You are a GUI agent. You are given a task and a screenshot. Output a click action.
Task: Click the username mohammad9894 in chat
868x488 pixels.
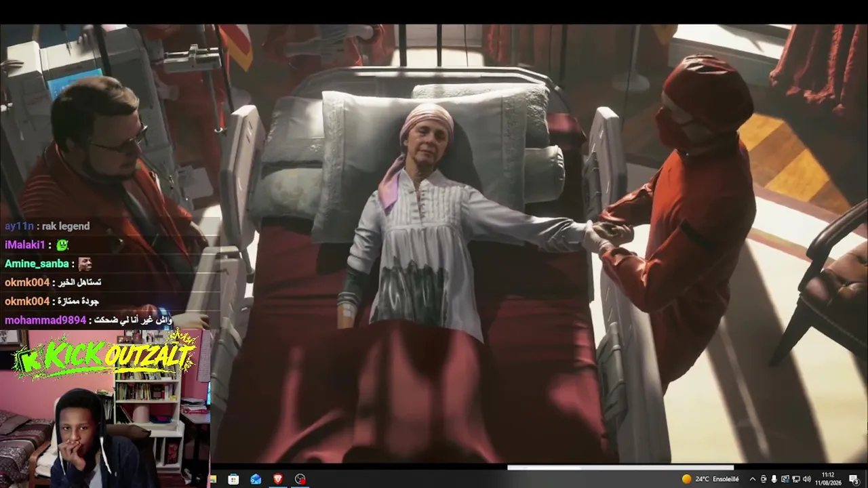click(x=45, y=320)
